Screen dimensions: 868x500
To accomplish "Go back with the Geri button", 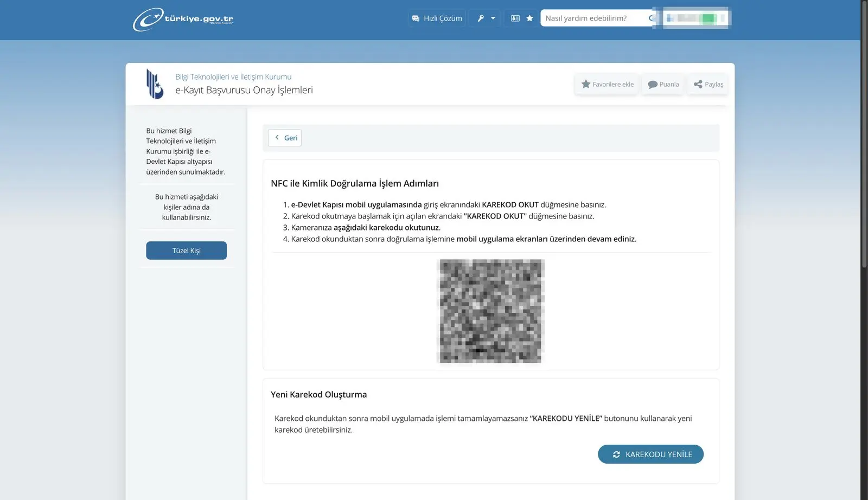I will pyautogui.click(x=285, y=138).
